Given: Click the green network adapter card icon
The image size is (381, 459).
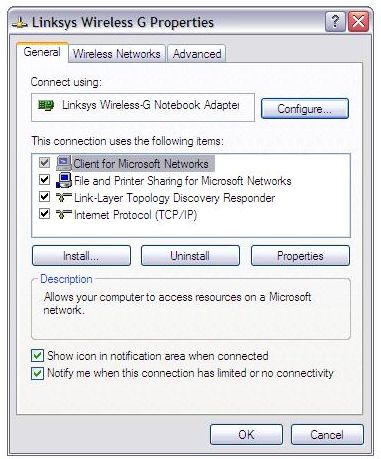Looking at the screenshot, I should coord(46,106).
